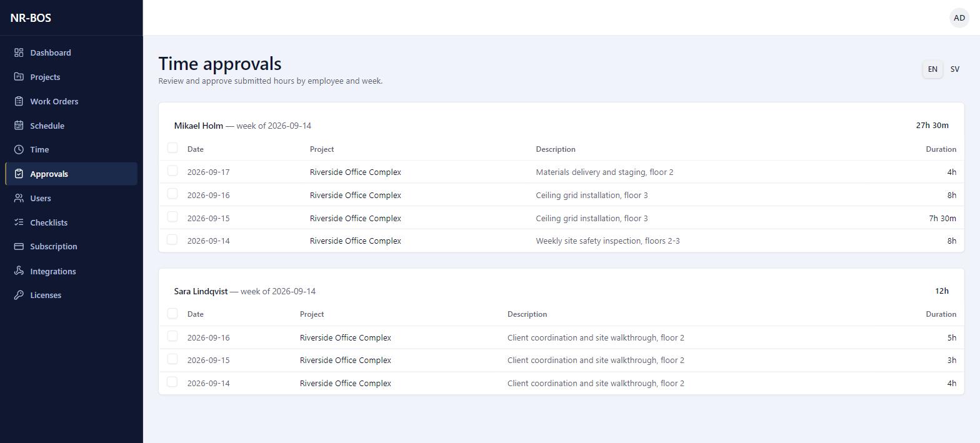Check Mikael's weekly site safety inspection row
Screen dimensions: 980x443
click(172, 240)
